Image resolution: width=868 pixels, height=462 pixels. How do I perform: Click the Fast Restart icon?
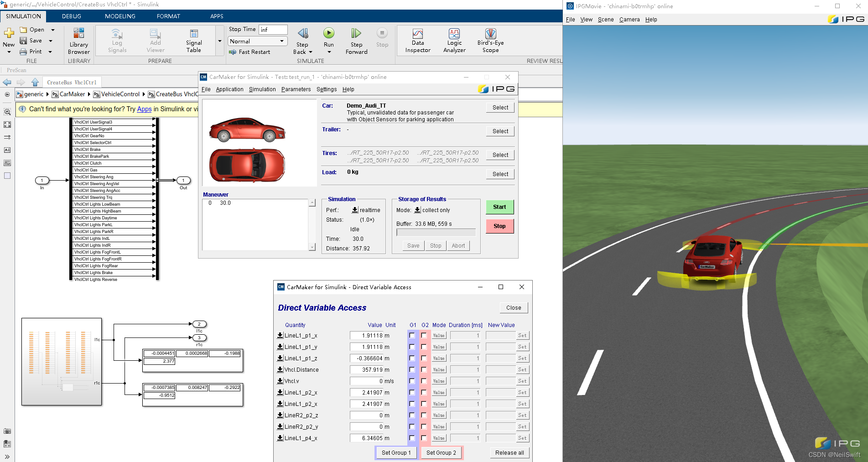tap(233, 52)
